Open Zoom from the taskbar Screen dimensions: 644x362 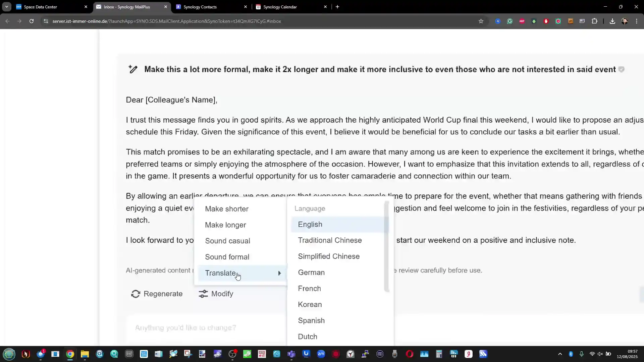(x=321, y=354)
